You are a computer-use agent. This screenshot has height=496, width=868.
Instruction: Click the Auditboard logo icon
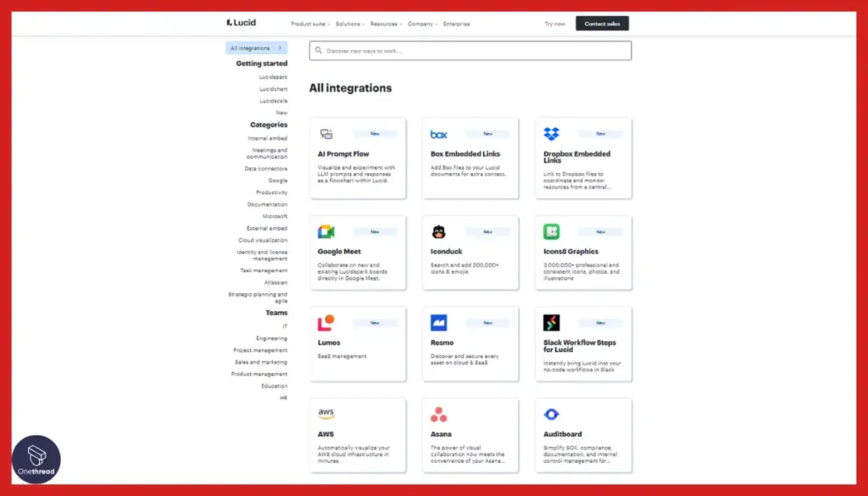(551, 414)
